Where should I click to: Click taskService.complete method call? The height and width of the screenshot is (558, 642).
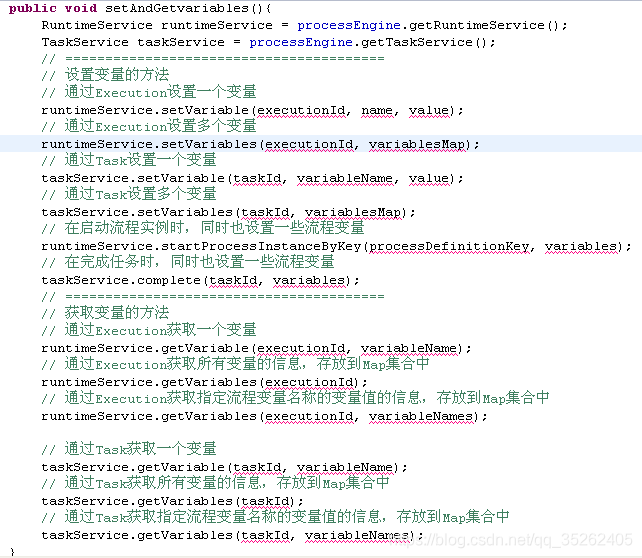pos(121,280)
